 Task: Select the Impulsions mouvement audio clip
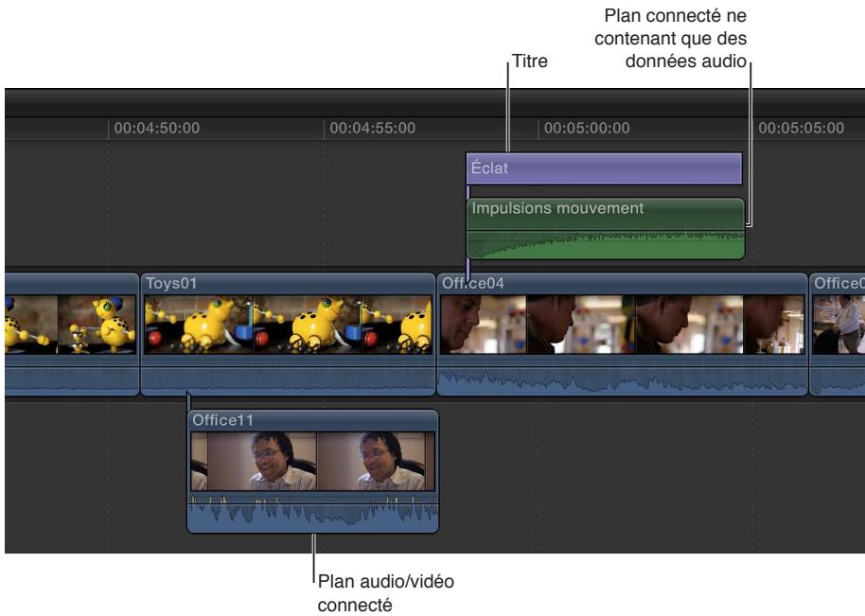click(x=606, y=228)
